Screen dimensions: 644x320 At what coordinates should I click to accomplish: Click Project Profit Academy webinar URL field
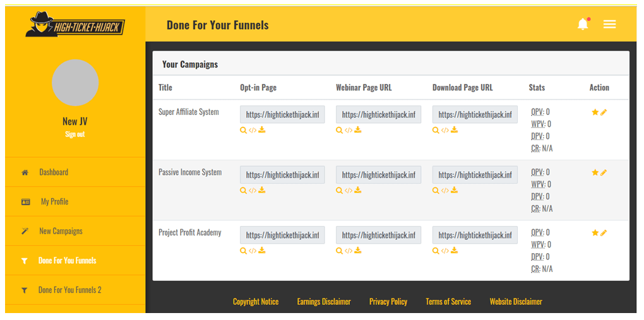tap(379, 235)
